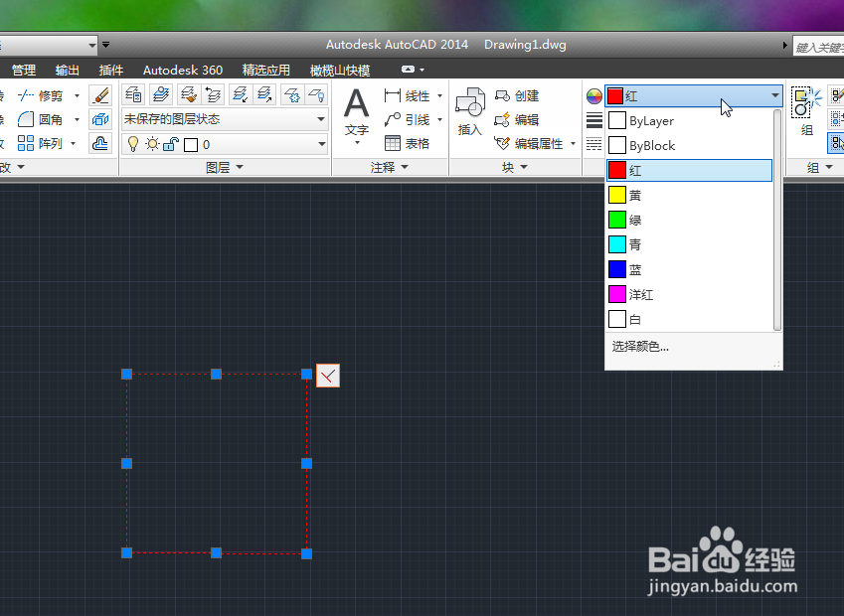Screen dimensions: 844x616
Task: Select the Linear dimension (线性) tool
Action: [x=407, y=95]
